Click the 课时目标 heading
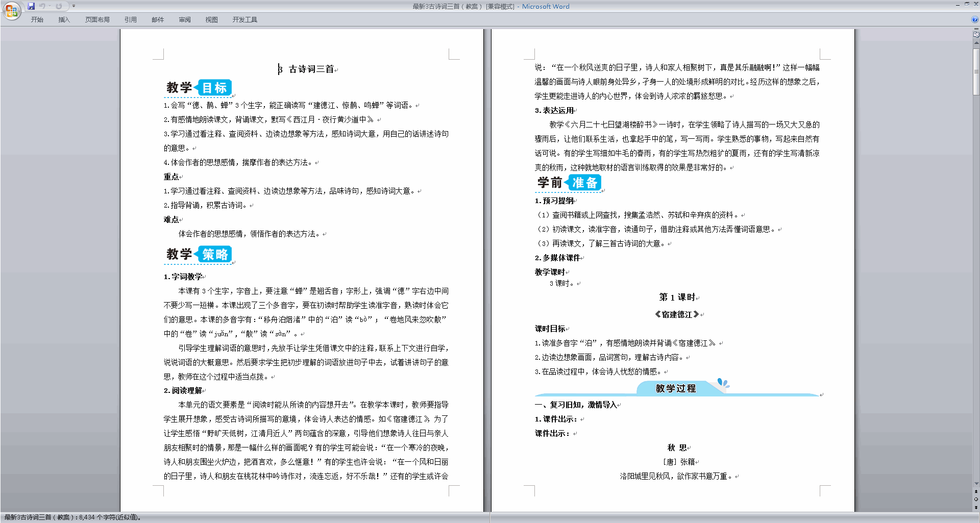Image resolution: width=980 pixels, height=523 pixels. coord(550,329)
